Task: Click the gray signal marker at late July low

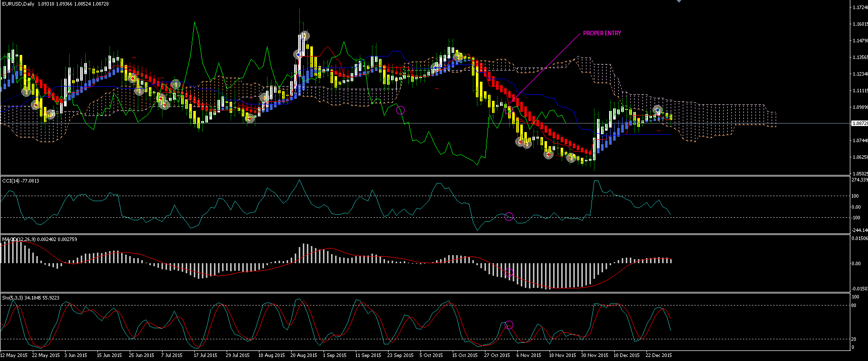Action: pos(249,118)
